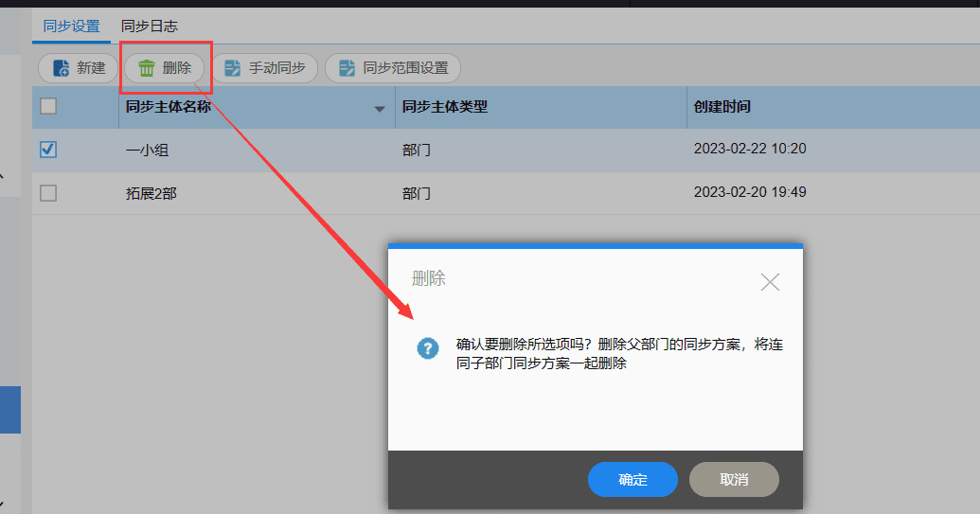Select the 同步设置 tab
Image resolution: width=980 pixels, height=514 pixels.
coord(71,27)
